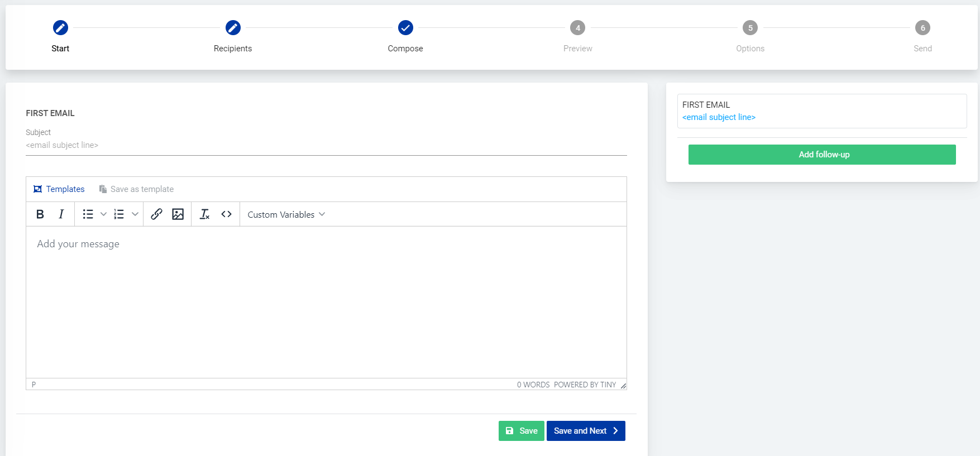The width and height of the screenshot is (980, 456).
Task: Click the green Save button
Action: pos(521,431)
